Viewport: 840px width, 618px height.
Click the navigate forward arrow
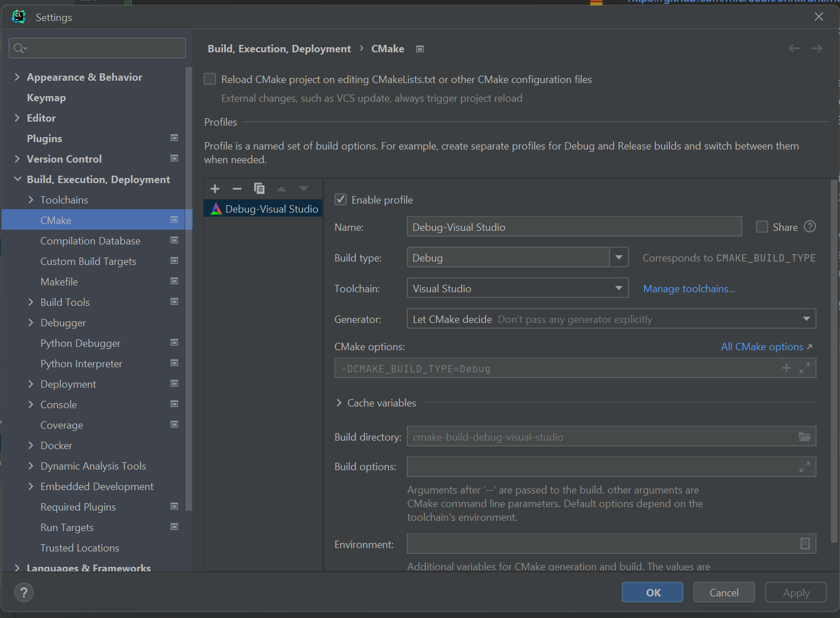click(x=817, y=48)
